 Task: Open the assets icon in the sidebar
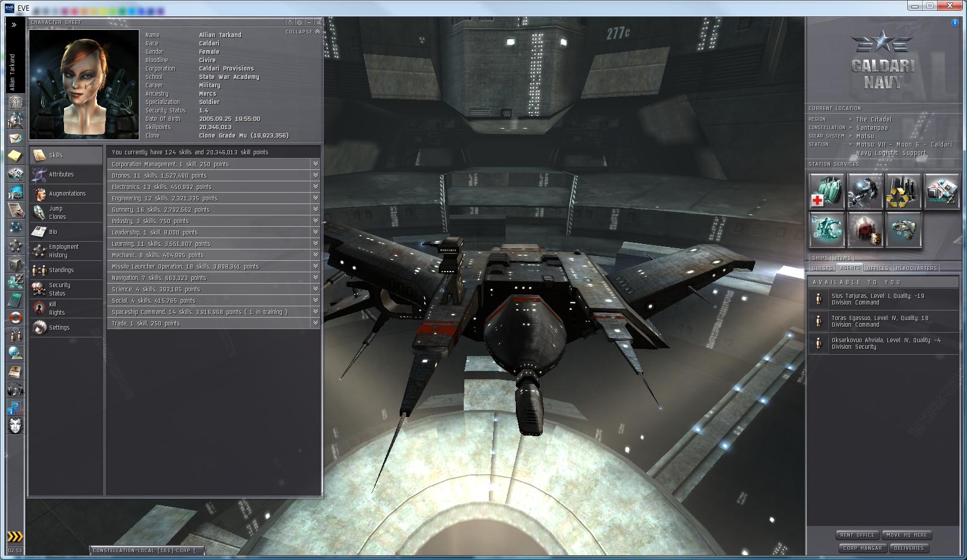16,174
